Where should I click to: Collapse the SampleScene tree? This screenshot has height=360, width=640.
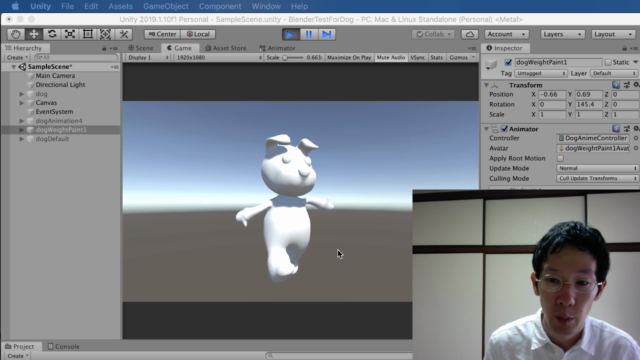point(13,67)
